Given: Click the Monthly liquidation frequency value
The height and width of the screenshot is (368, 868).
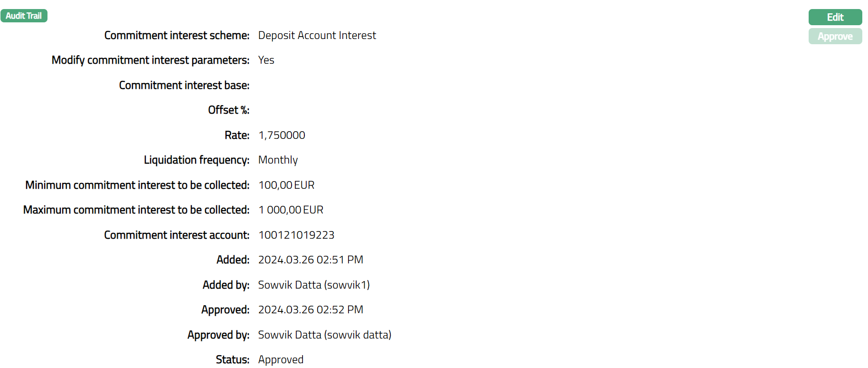Looking at the screenshot, I should [278, 160].
